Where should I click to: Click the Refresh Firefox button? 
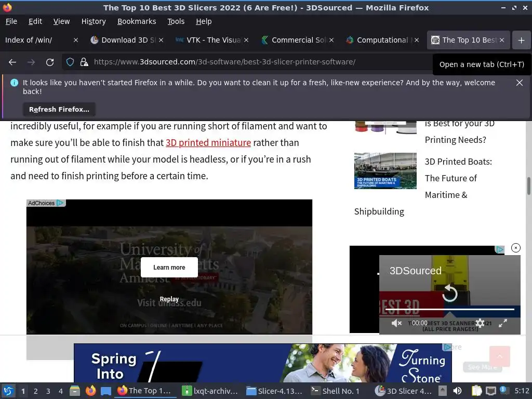[59, 109]
